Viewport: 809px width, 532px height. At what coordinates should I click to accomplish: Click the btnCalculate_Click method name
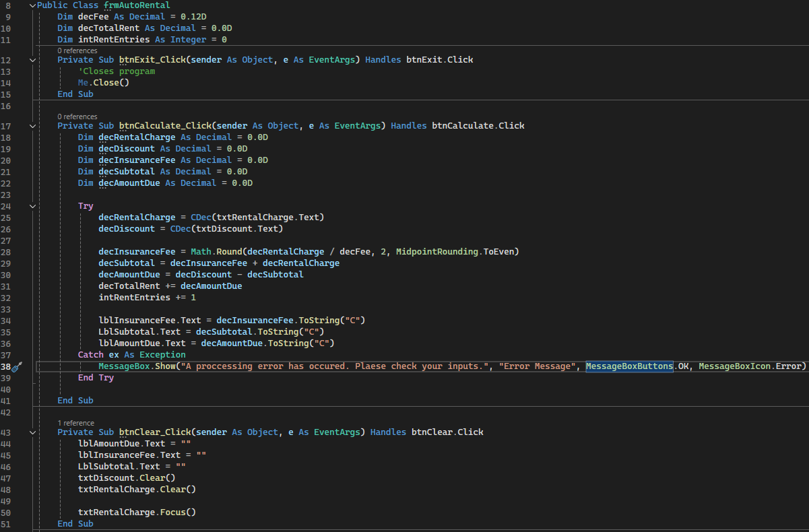[x=165, y=126]
